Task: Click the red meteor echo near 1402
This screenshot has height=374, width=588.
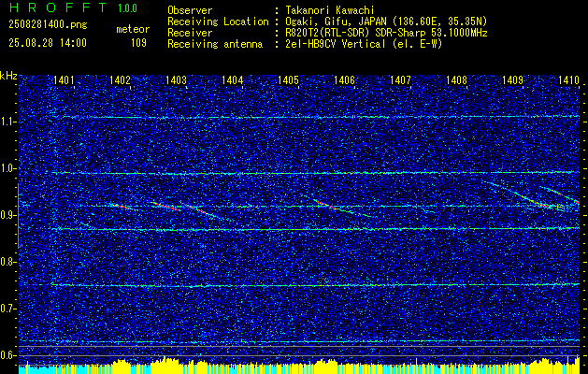Action: tap(121, 206)
